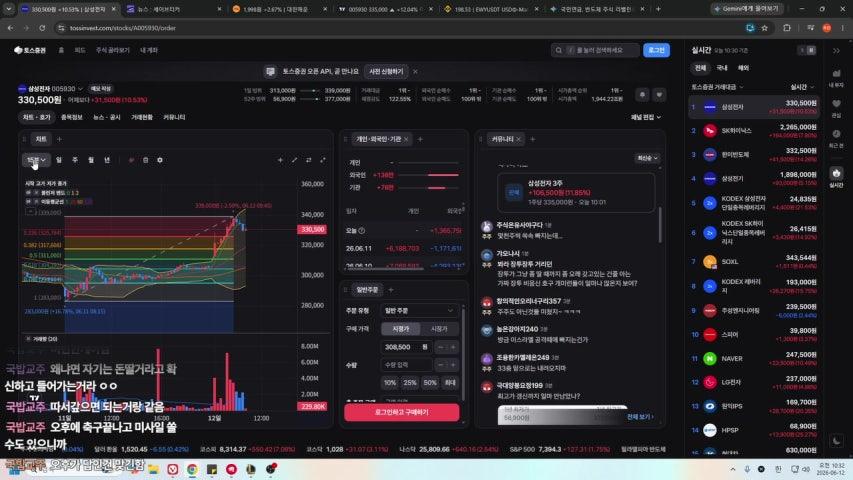The height and width of the screenshot is (480, 853).
Task: Increase the purchase price with plus stepper
Action: click(453, 347)
